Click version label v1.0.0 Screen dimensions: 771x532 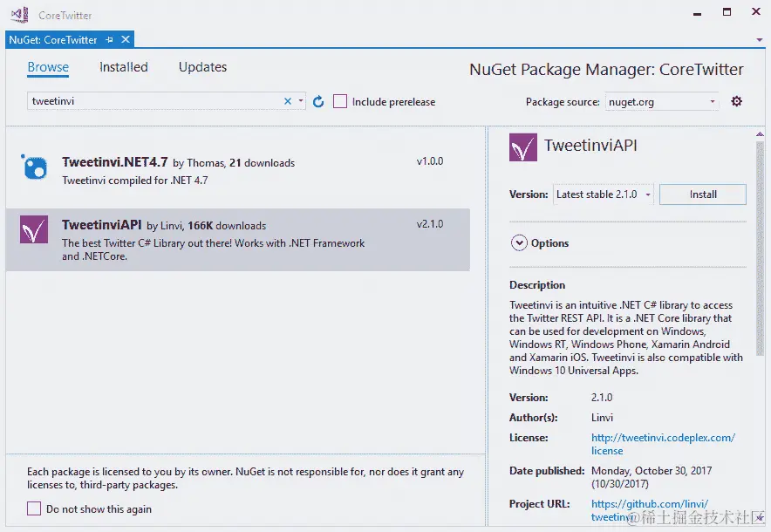pyautogui.click(x=430, y=161)
